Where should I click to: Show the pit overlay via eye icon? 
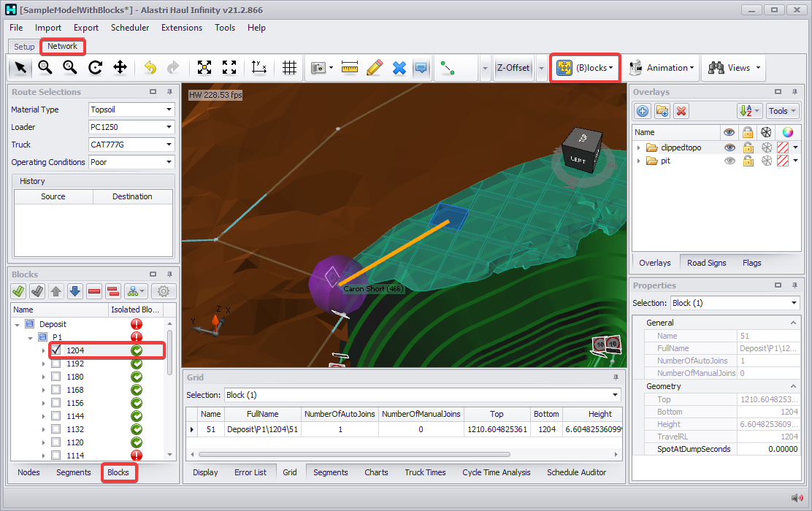729,161
